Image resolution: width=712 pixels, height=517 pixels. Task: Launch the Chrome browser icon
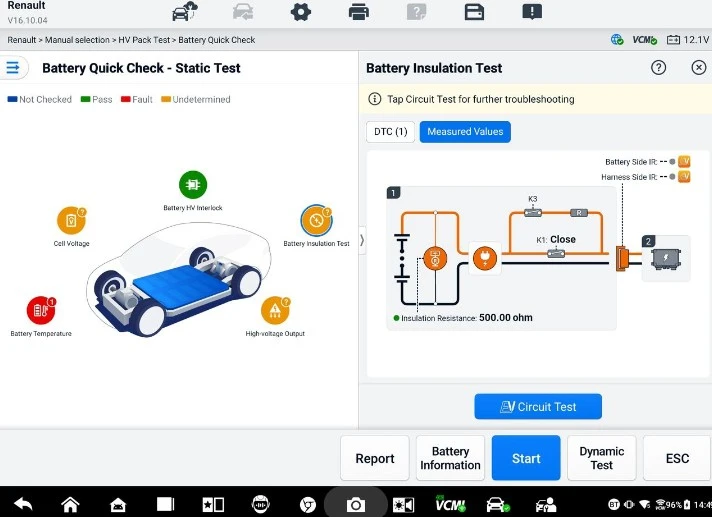point(308,505)
